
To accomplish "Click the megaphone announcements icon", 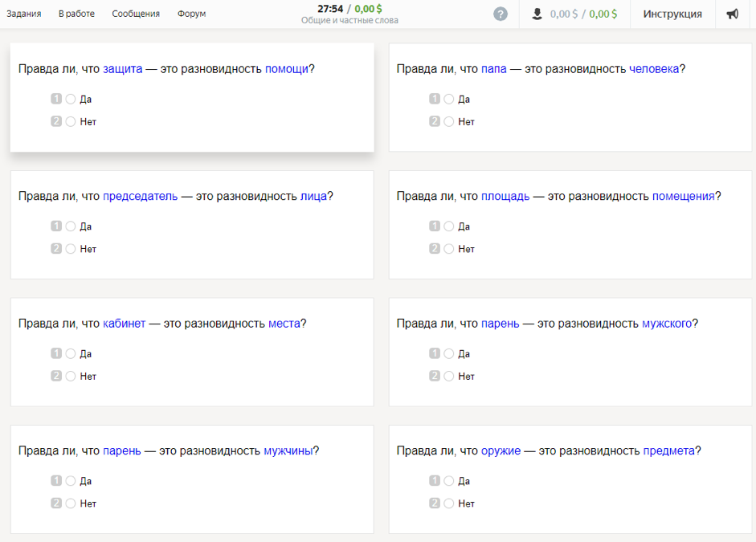I will pos(733,14).
